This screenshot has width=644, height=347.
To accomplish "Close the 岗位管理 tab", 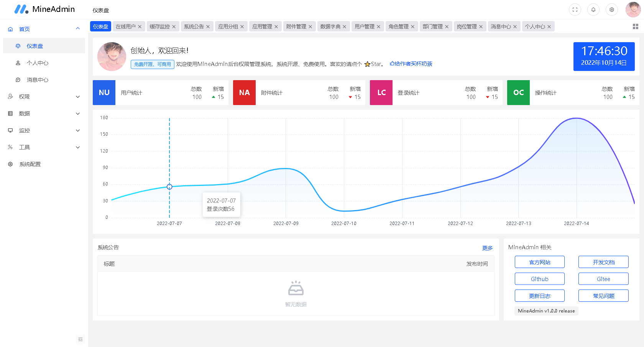I will click(481, 27).
